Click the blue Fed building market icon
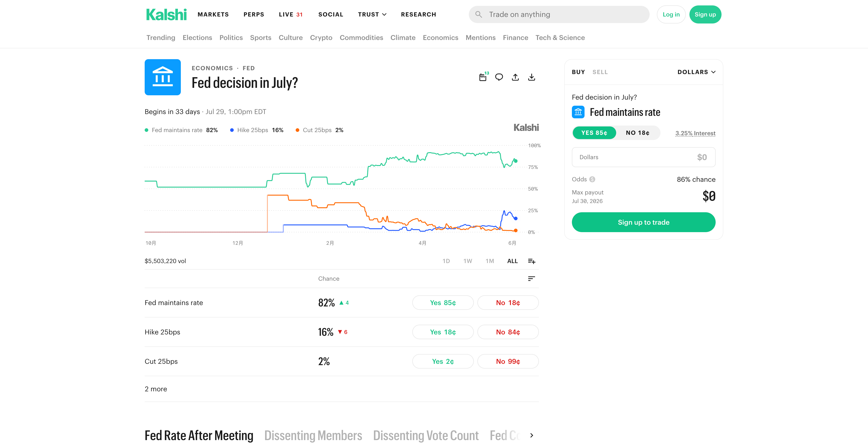This screenshot has width=868, height=448. tap(163, 77)
